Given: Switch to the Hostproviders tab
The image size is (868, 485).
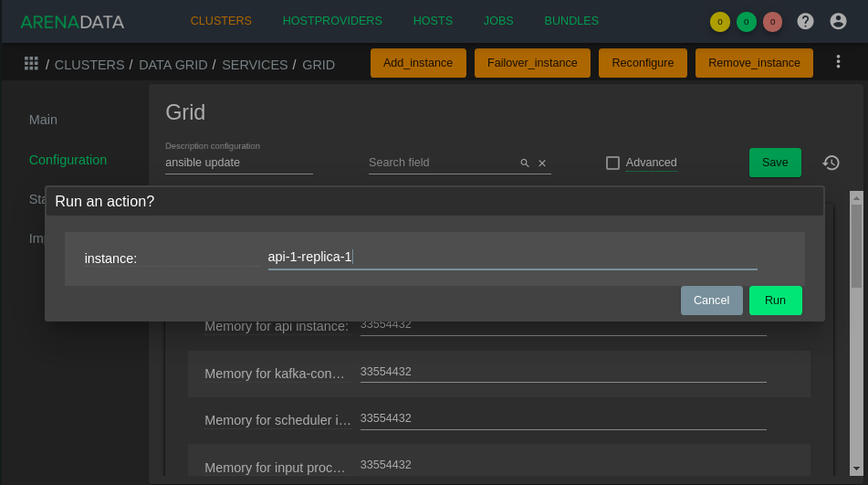Looking at the screenshot, I should point(332,20).
